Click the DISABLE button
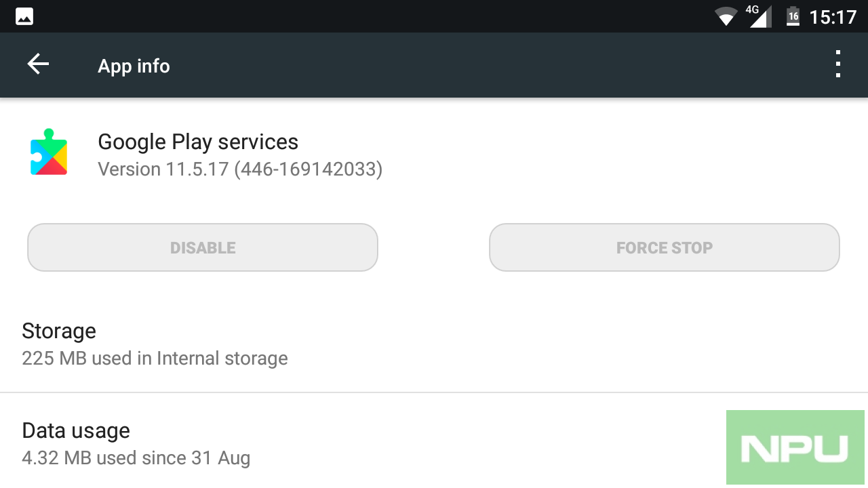Screen dimensions: 868x488 [203, 247]
